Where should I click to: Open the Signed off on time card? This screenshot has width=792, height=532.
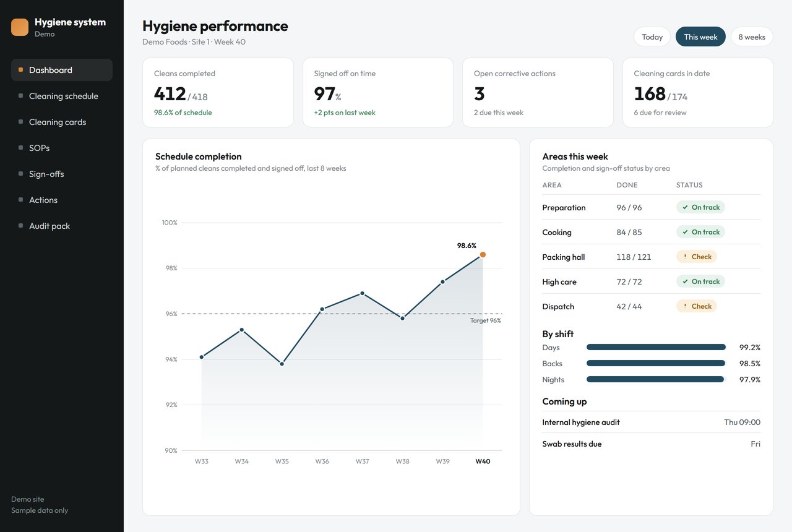tap(378, 93)
